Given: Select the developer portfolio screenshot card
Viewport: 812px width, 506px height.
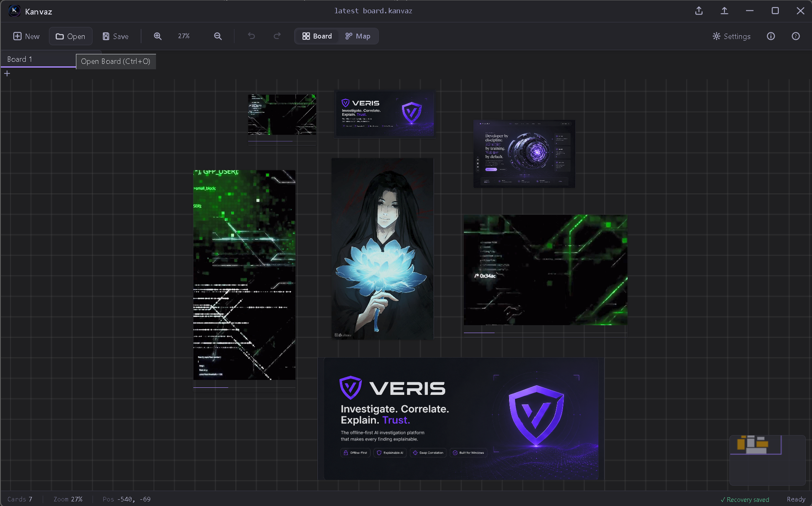Looking at the screenshot, I should coord(524,154).
